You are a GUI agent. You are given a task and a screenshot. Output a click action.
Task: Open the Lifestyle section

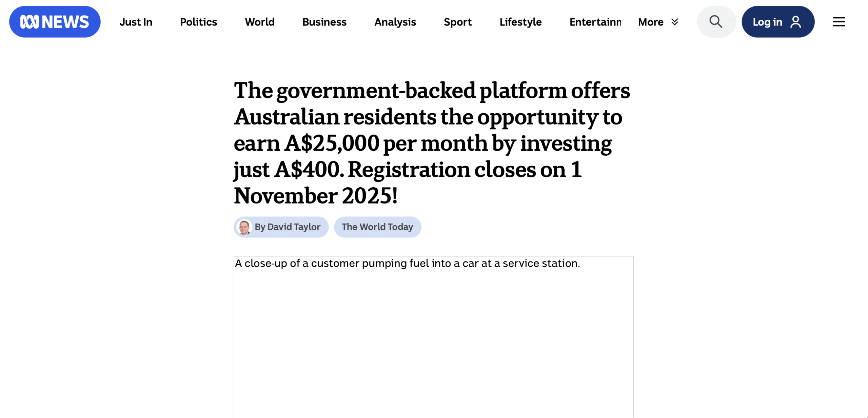click(x=520, y=22)
